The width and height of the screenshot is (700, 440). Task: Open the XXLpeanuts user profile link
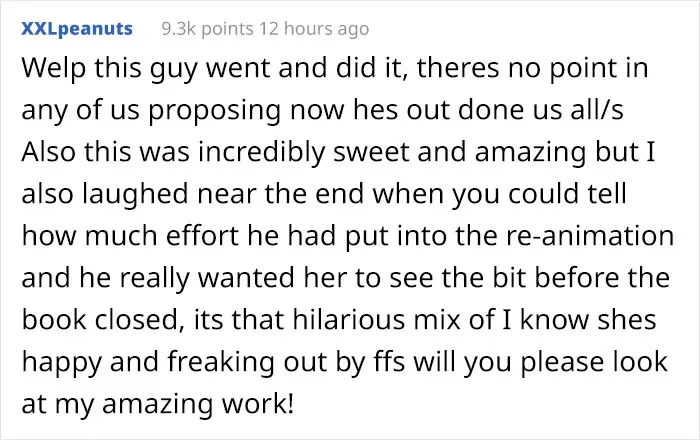point(76,29)
